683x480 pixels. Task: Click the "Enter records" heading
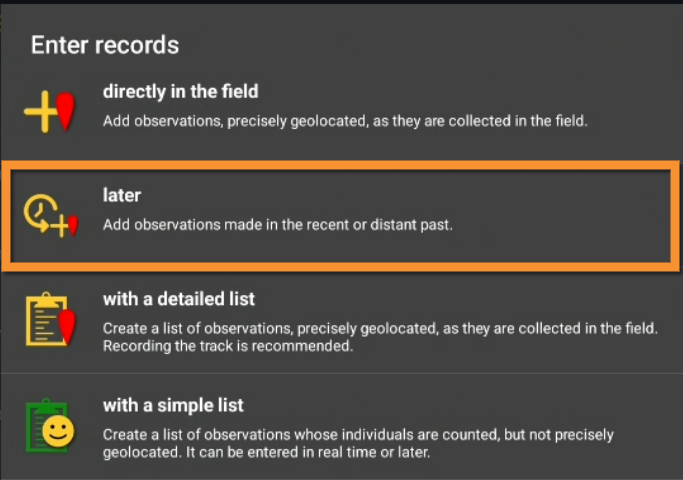pyautogui.click(x=105, y=45)
